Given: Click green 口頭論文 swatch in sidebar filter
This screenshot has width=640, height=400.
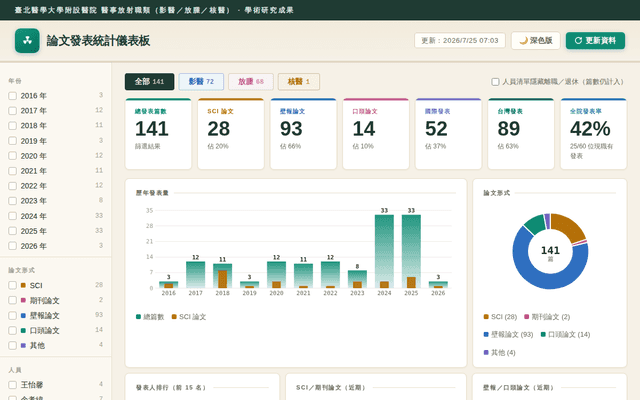Looking at the screenshot, I should 23,331.
